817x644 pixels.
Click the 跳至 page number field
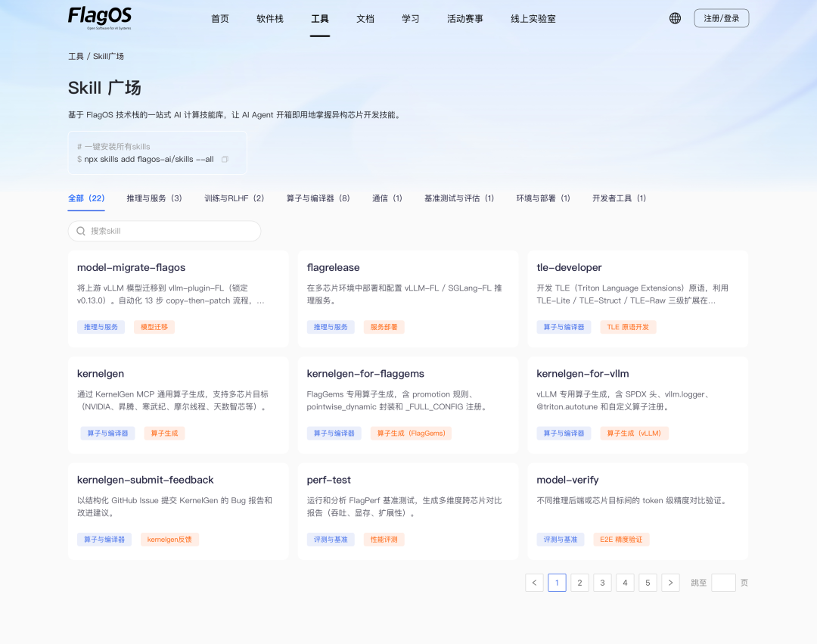click(x=723, y=583)
